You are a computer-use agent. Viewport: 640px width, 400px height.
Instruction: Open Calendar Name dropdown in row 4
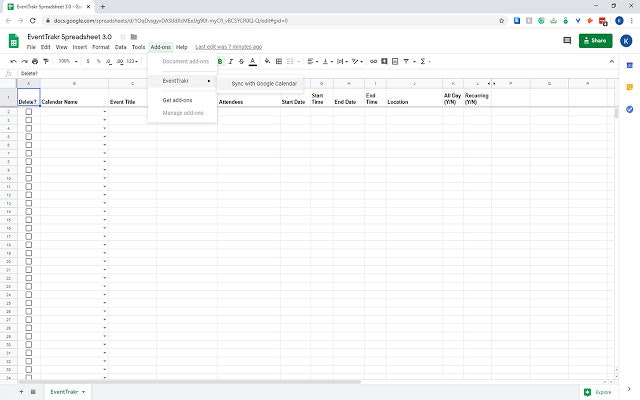pos(105,128)
